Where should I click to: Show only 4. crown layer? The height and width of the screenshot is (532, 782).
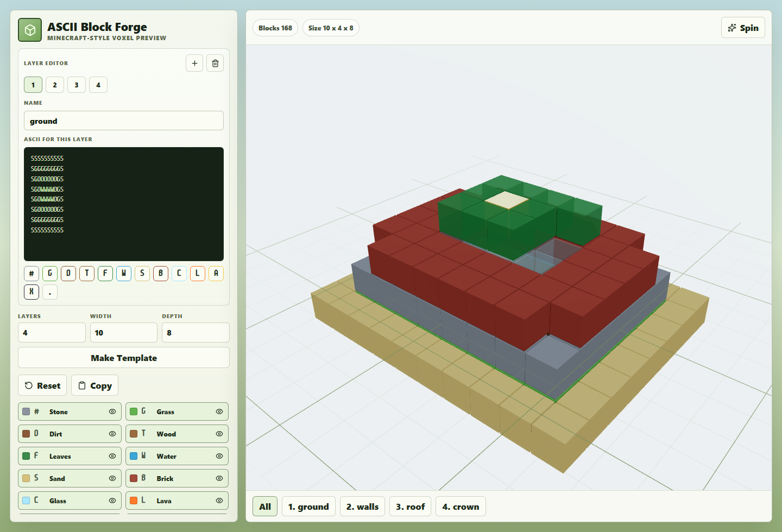pos(461,506)
